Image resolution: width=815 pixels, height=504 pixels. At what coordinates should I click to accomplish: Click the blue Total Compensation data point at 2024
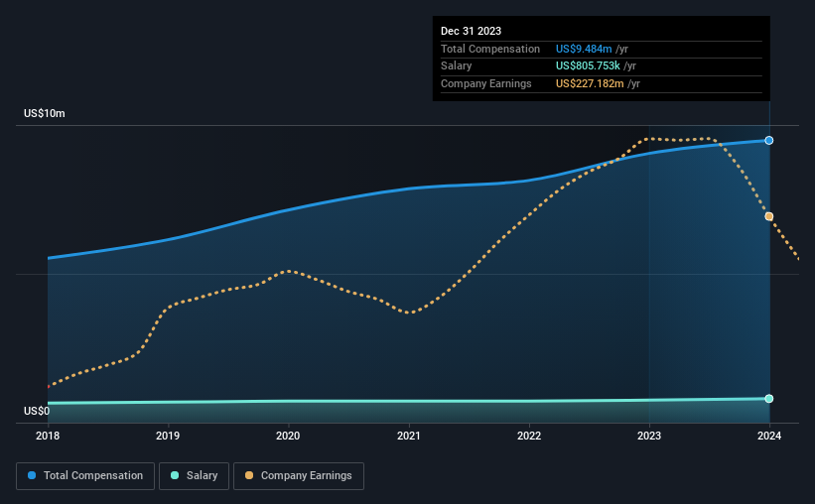click(x=768, y=140)
